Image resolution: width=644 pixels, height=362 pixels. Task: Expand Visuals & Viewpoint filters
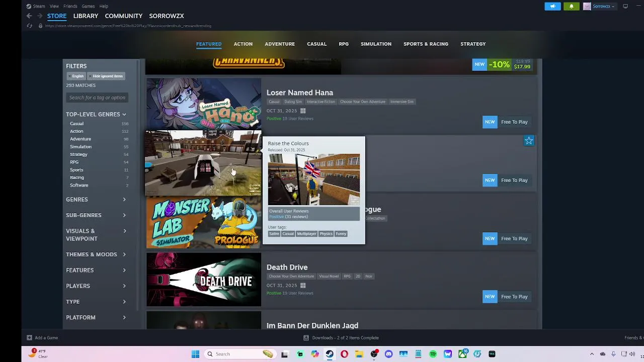coord(96,235)
